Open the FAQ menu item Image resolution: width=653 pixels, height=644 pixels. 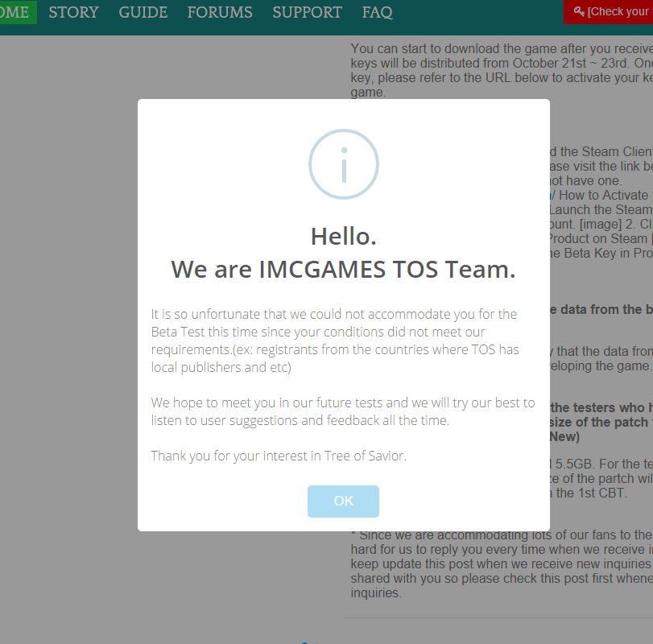tap(378, 12)
